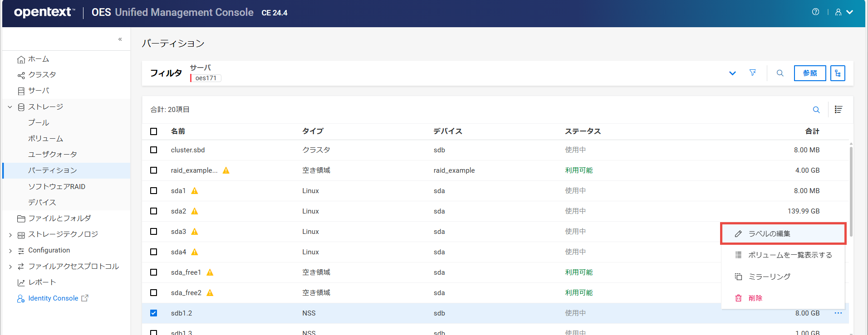Click the three-dot menu on sdb1.2 row

click(x=838, y=313)
